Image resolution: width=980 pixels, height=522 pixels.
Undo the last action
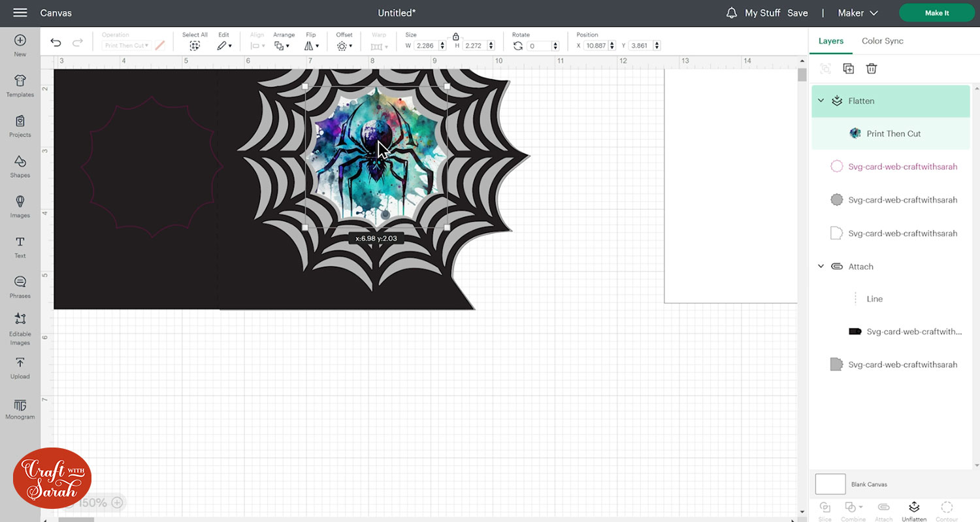56,43
